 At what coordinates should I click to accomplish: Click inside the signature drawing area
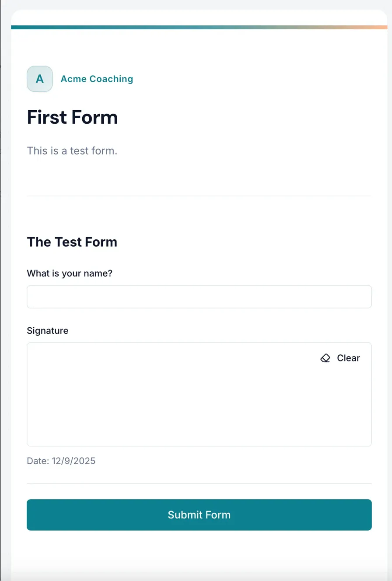[199, 402]
